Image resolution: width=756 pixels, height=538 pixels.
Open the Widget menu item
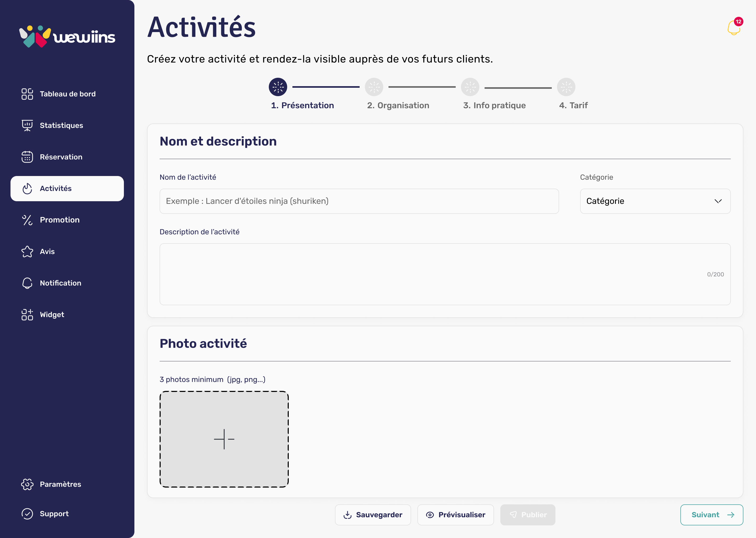click(67, 315)
